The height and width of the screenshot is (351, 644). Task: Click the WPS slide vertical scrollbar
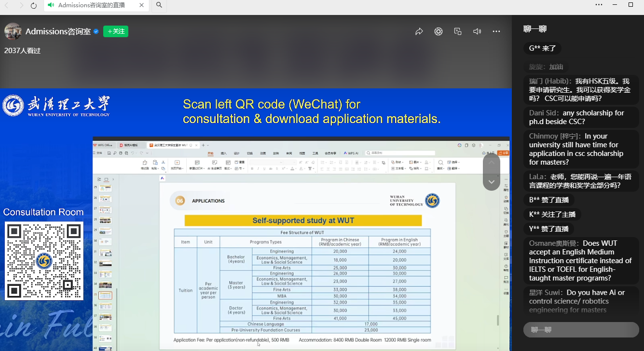[x=499, y=320]
